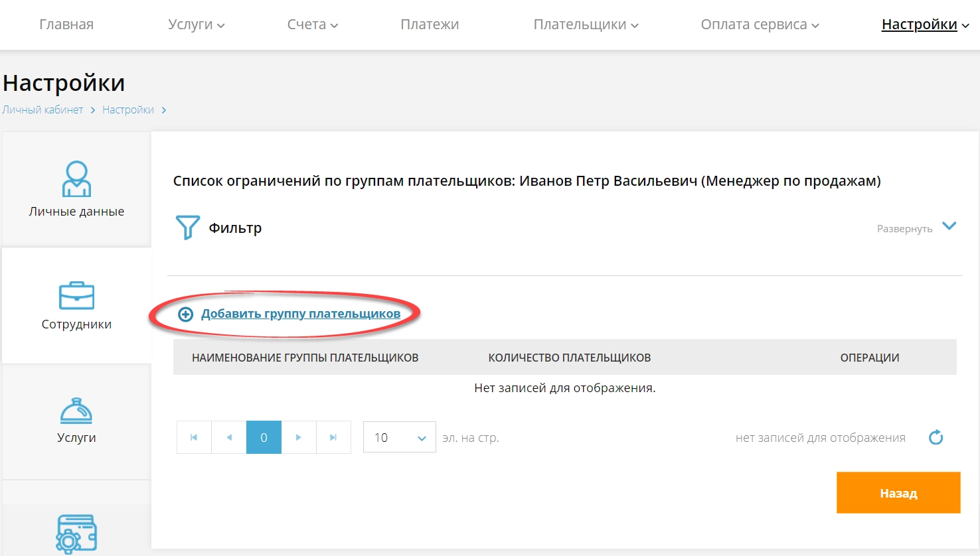This screenshot has width=980, height=556.
Task: Click the Развернуть text label
Action: point(904,229)
